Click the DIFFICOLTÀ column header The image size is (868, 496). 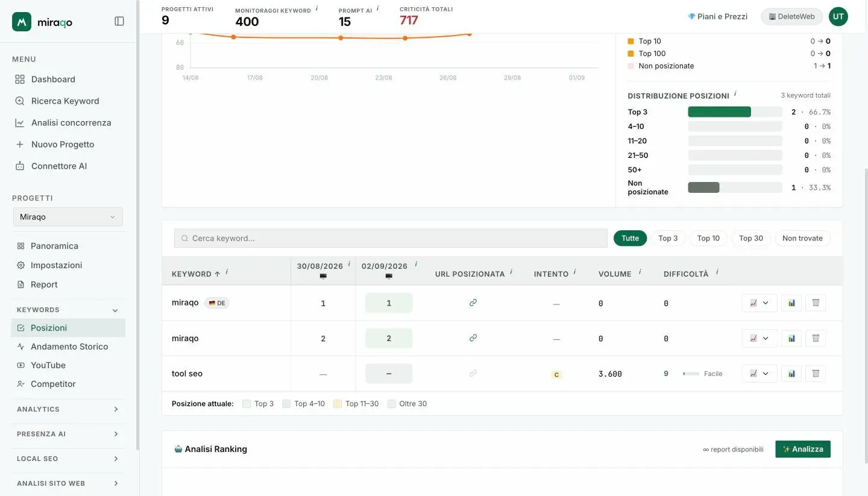click(x=686, y=274)
